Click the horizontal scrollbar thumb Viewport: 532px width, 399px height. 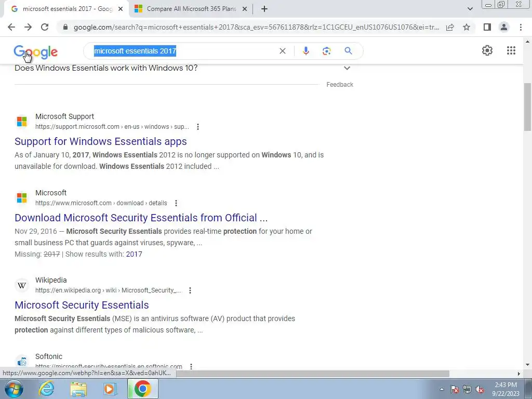click(x=312, y=374)
